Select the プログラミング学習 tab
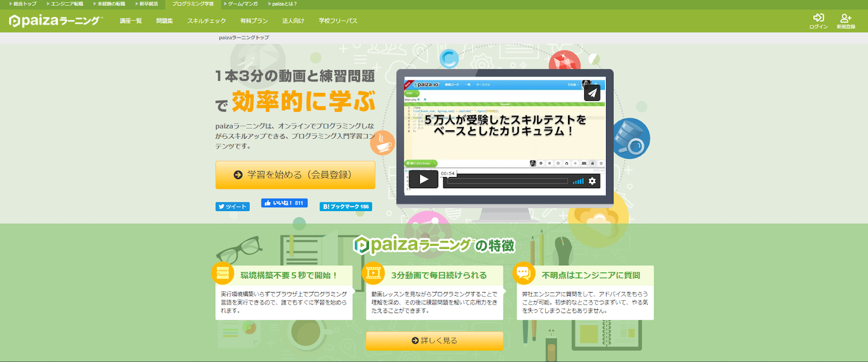Screen dimensions: 868x362 point(193,4)
